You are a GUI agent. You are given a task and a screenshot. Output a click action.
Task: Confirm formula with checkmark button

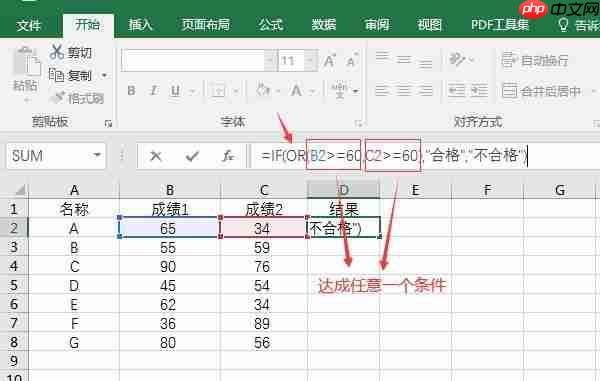(x=192, y=156)
